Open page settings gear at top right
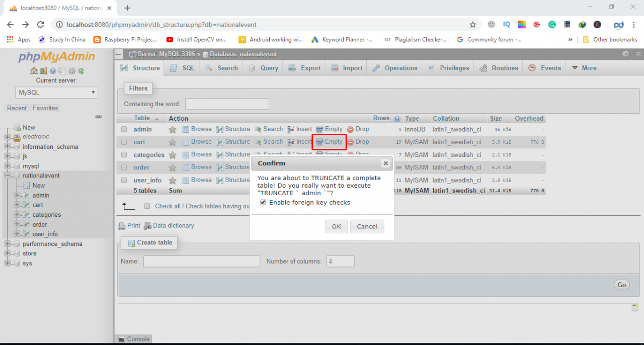Image resolution: width=644 pixels, height=345 pixels. [x=626, y=54]
